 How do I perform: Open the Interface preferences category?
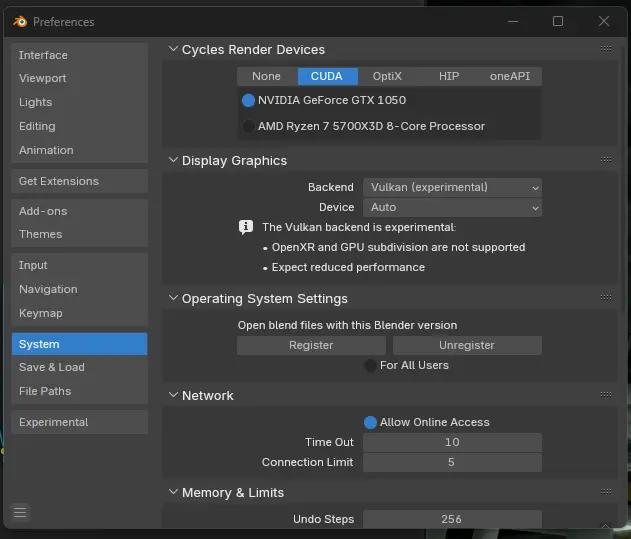click(79, 55)
